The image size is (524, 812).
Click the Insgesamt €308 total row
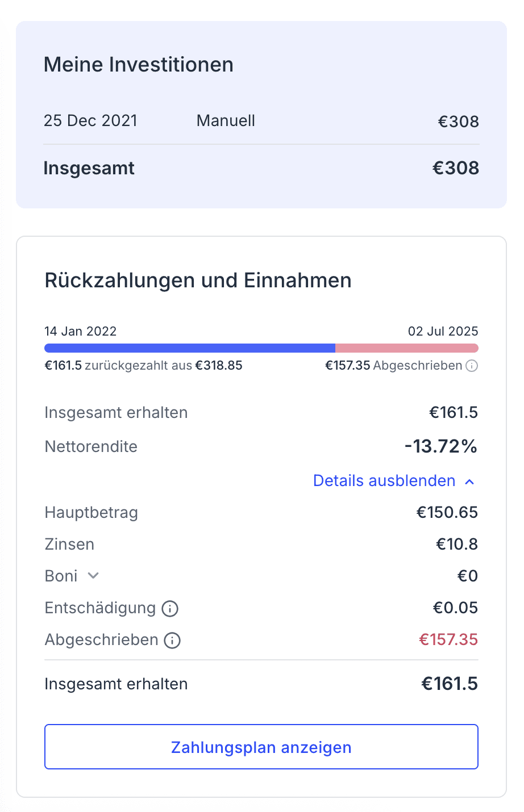261,168
